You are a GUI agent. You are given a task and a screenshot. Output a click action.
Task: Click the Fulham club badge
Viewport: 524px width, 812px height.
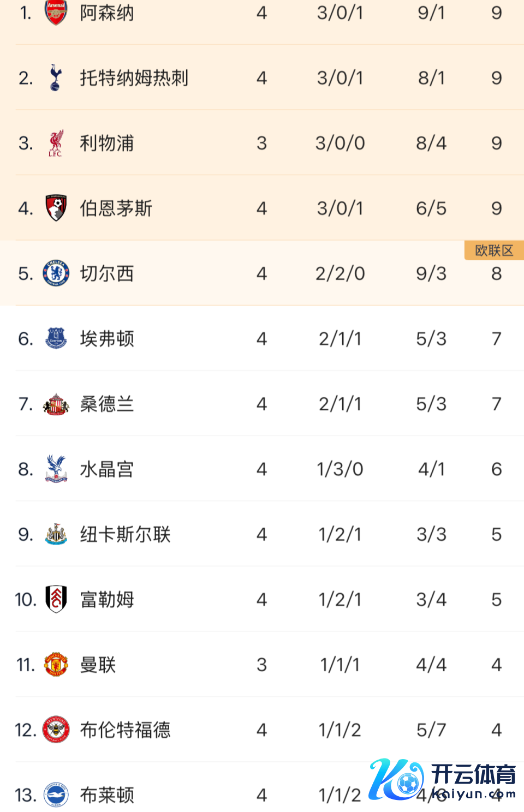pos(56,599)
